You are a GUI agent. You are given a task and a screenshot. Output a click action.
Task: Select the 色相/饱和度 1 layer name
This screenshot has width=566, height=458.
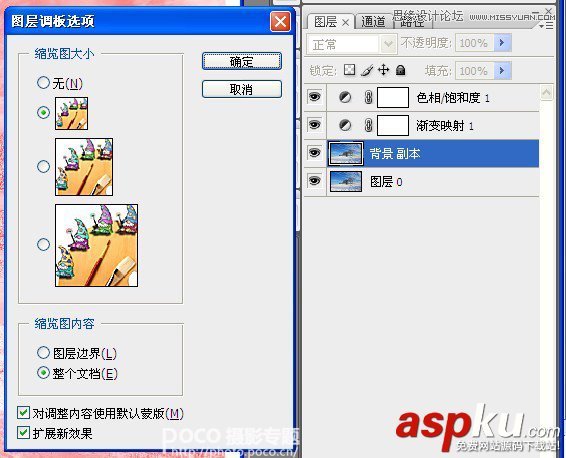453,98
